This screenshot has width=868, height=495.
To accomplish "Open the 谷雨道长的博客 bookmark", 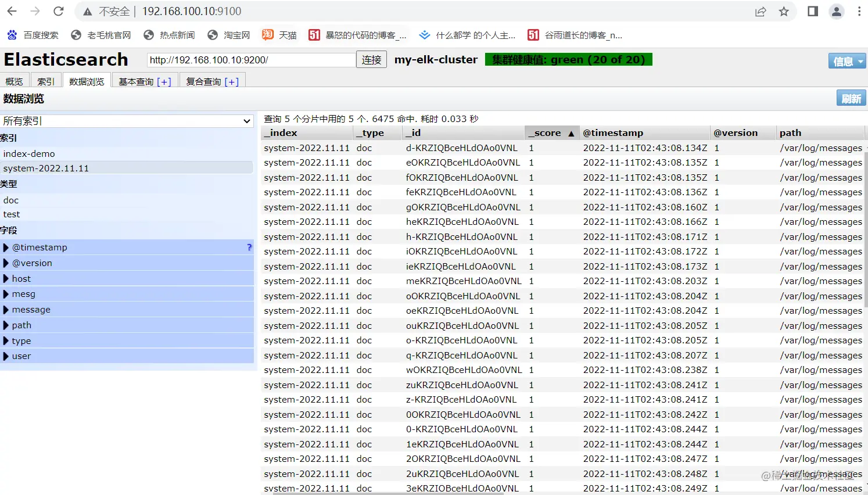I will 575,35.
